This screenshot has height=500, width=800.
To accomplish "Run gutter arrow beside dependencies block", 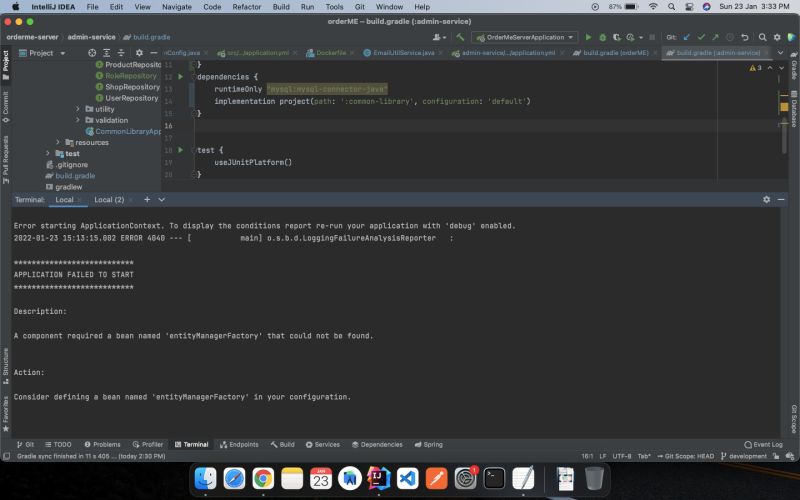I will coord(180,77).
